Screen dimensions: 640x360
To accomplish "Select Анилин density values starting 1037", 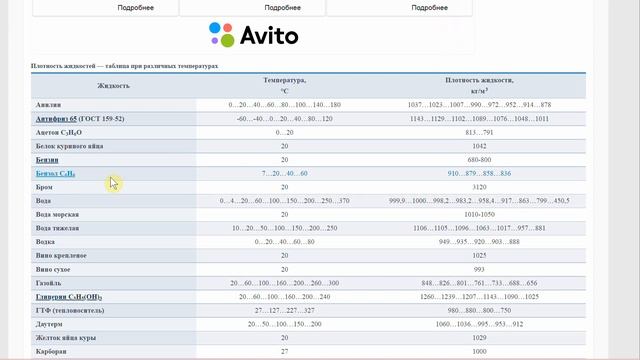I will coord(479,105).
